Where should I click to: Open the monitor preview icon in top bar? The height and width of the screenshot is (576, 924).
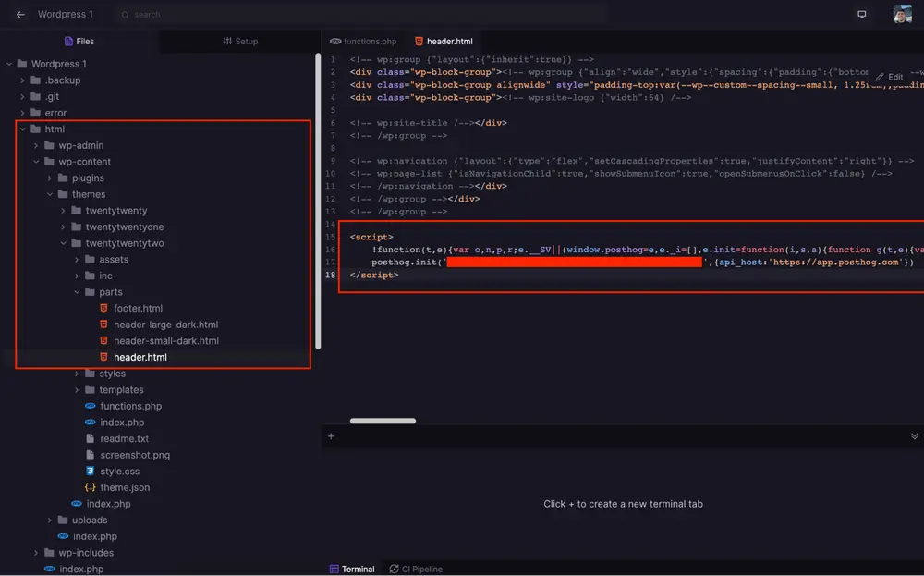861,14
